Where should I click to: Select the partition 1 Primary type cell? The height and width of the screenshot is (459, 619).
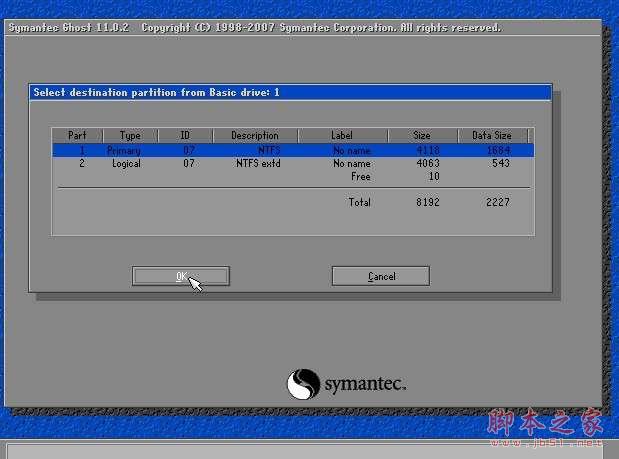coord(124,150)
